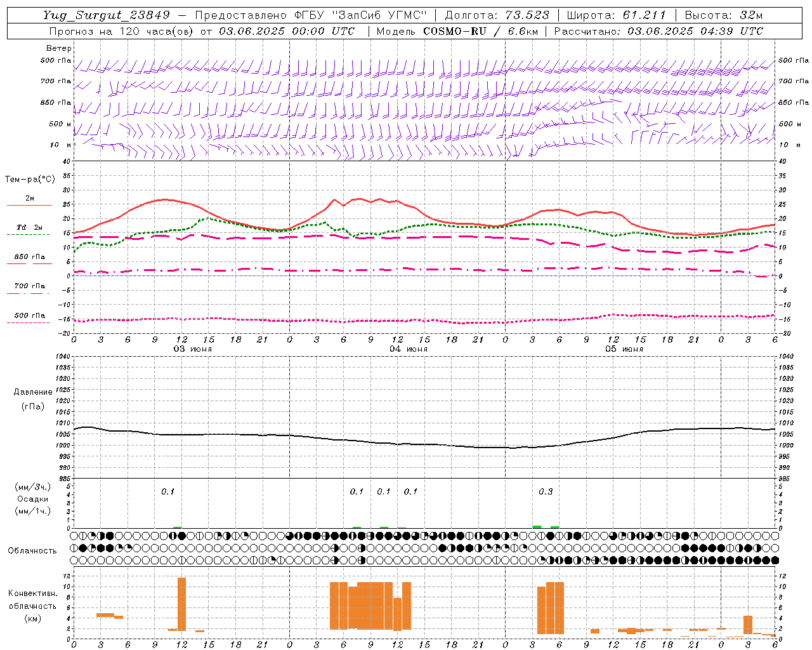Click the 500 м wind level label
This screenshot has width=812, height=650.
60,124
